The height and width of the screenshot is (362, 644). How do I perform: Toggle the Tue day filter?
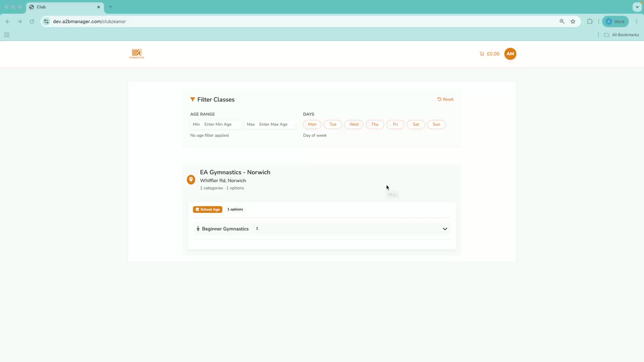click(333, 124)
